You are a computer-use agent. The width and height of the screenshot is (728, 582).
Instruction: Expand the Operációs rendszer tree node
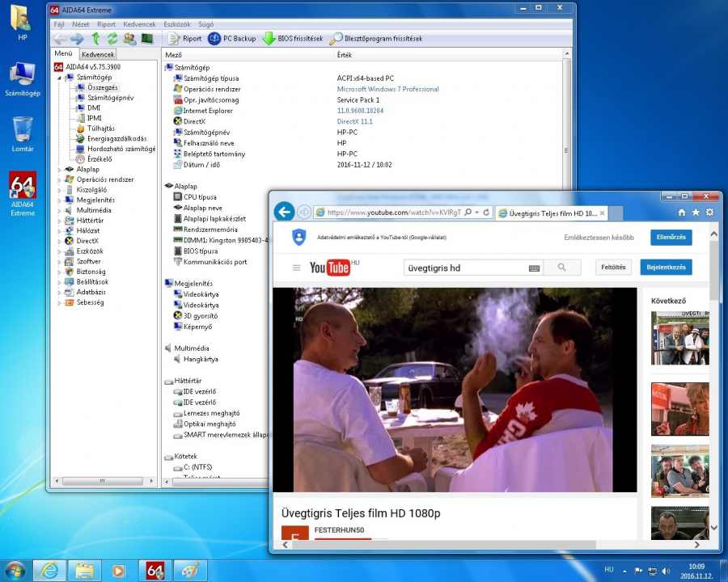(x=59, y=180)
